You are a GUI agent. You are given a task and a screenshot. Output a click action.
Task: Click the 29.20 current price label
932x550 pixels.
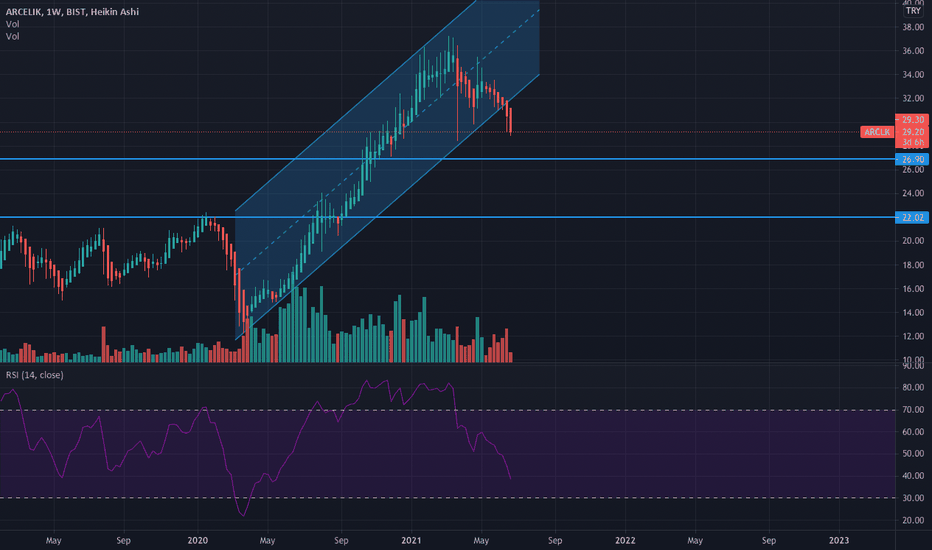912,131
